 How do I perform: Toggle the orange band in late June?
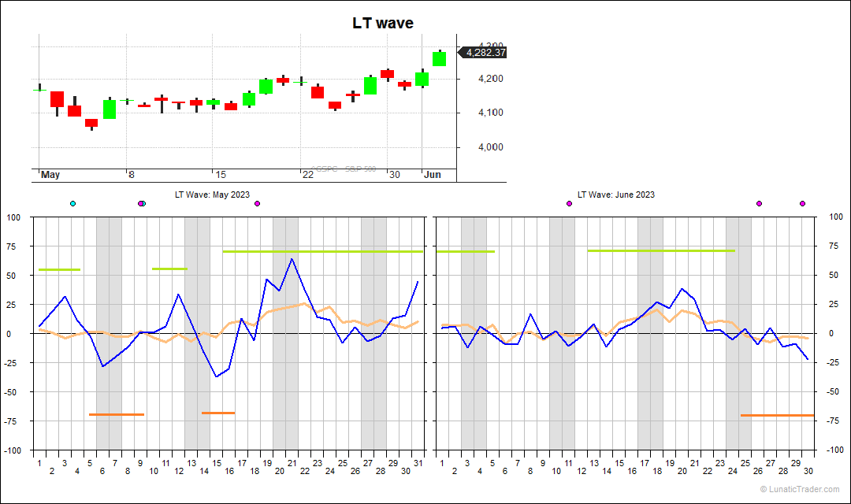(x=776, y=414)
